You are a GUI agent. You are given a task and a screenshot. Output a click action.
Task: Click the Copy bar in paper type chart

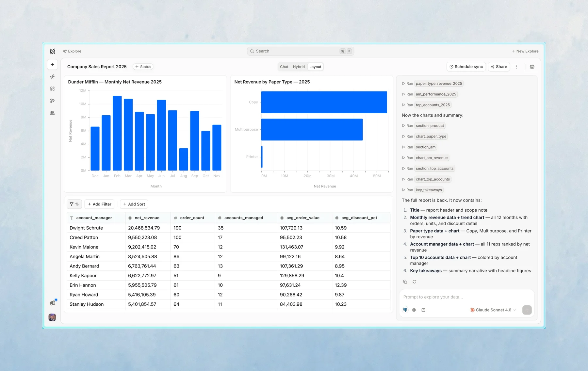click(324, 102)
